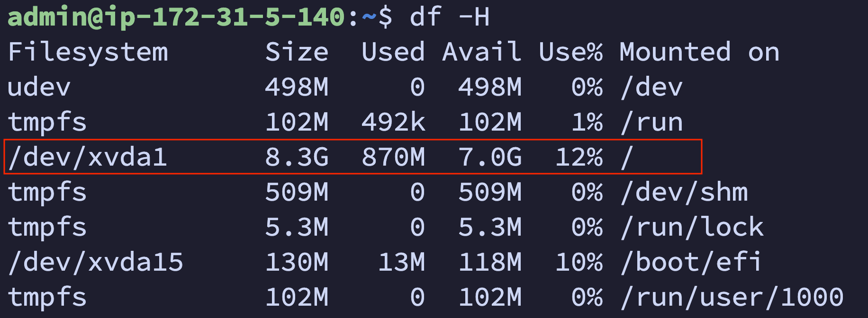Viewport: 868px width, 318px height.
Task: Click the /dev/xvda15 filesystem entry
Action: coord(96,262)
